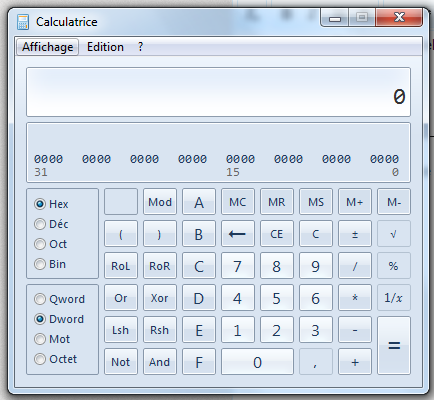This screenshot has width=434, height=400.
Task: Click the Rsh right shift button
Action: (160, 330)
